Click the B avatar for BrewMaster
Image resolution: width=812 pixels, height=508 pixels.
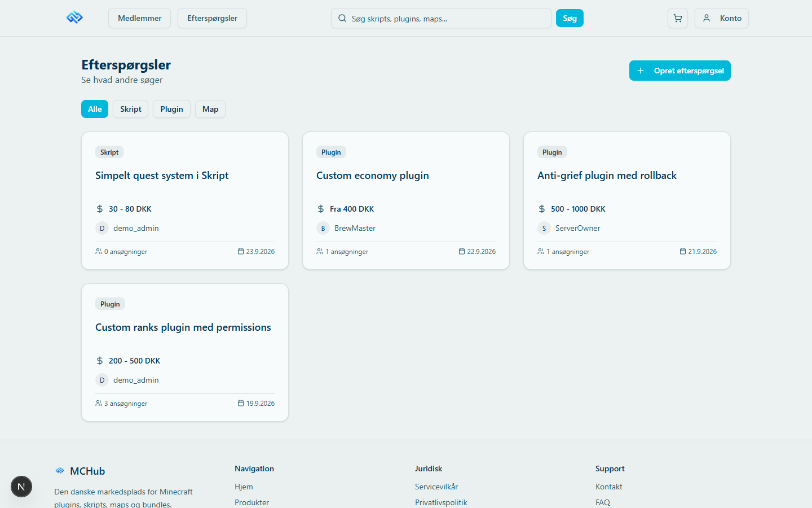point(323,228)
